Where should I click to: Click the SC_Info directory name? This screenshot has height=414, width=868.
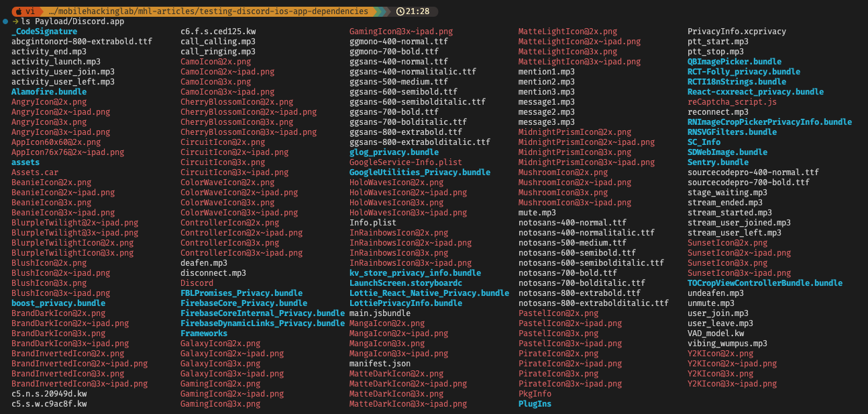tap(704, 142)
